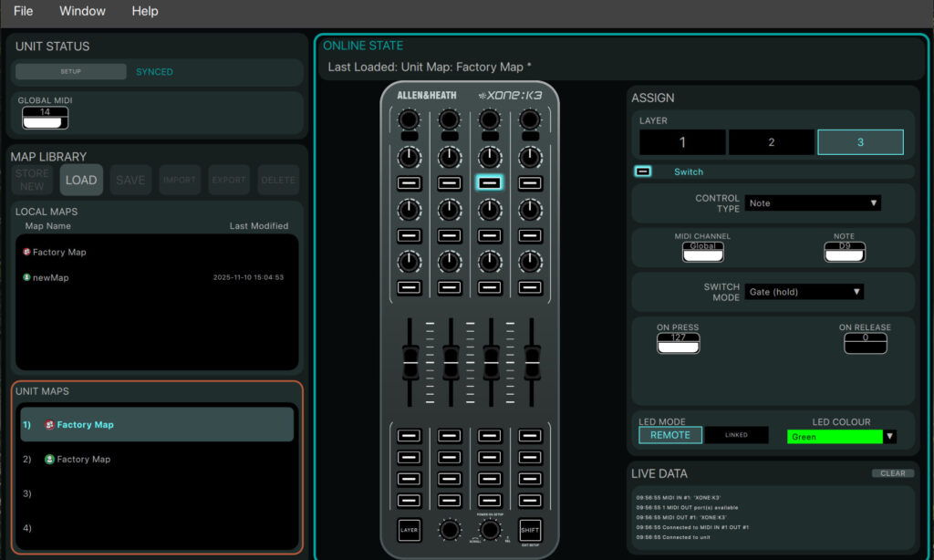Open the Window menu
This screenshot has height=560, width=934.
82,11
